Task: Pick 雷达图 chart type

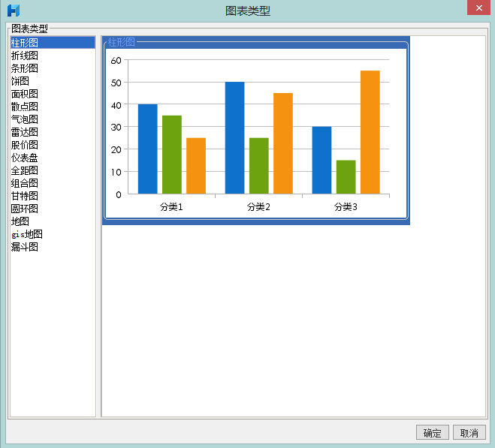Action: [x=53, y=132]
